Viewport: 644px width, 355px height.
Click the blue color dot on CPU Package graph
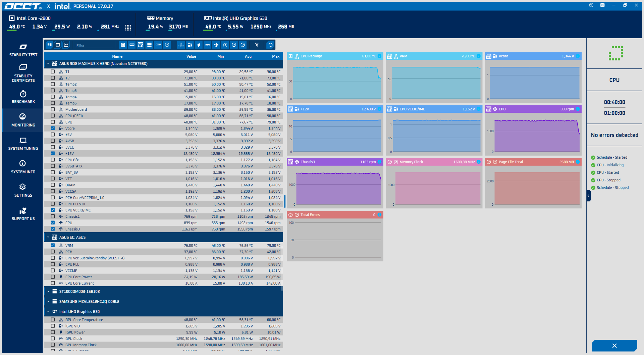point(380,56)
